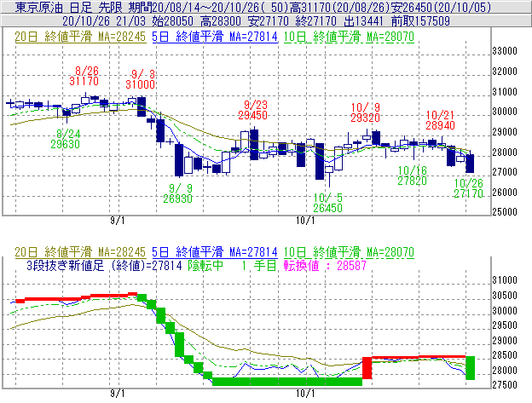Click the 8/26 31170 high price label
The height and width of the screenshot is (403, 532).
tap(84, 76)
